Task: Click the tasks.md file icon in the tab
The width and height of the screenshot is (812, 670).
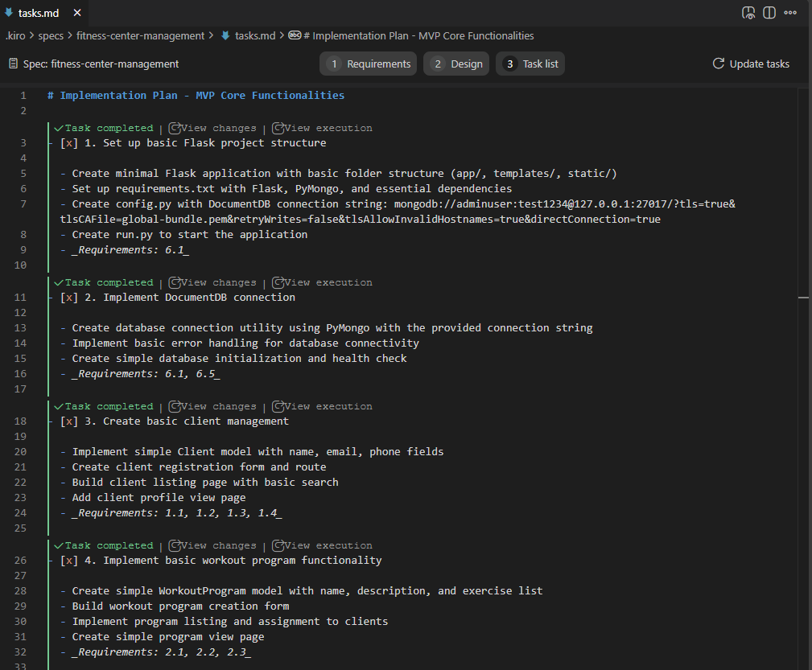Action: [x=9, y=13]
